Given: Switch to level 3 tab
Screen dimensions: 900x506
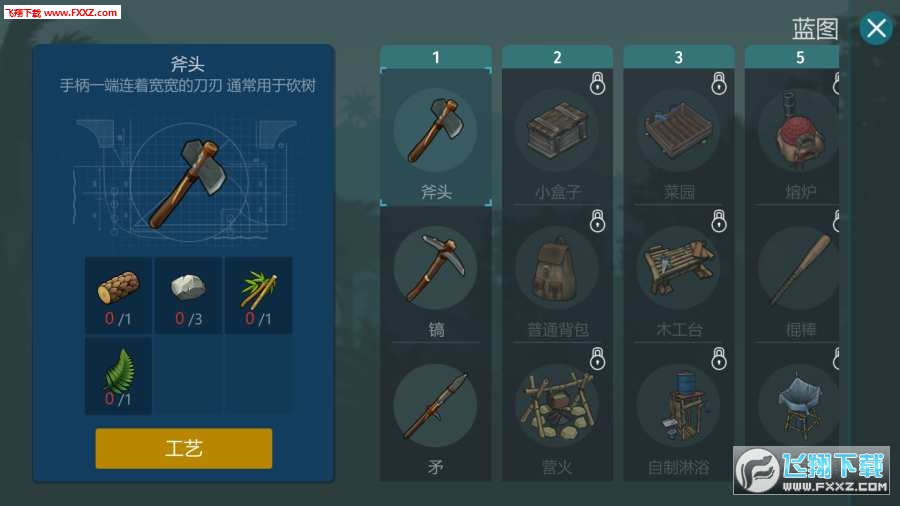Looking at the screenshot, I should 678,57.
